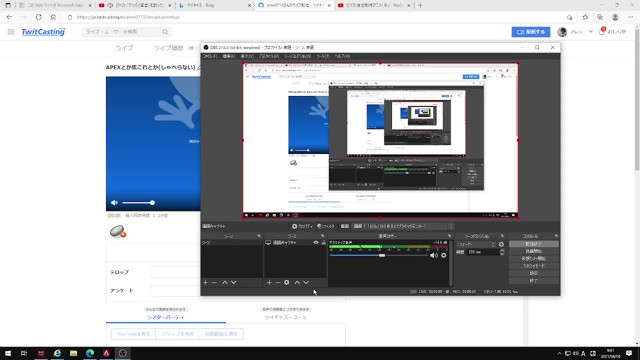
Task: Click the OBS remove scene minus icon
Action: [x=214, y=282]
